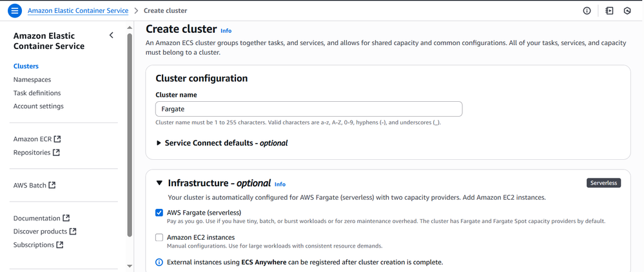Click the Cluster name text field

tap(309, 109)
